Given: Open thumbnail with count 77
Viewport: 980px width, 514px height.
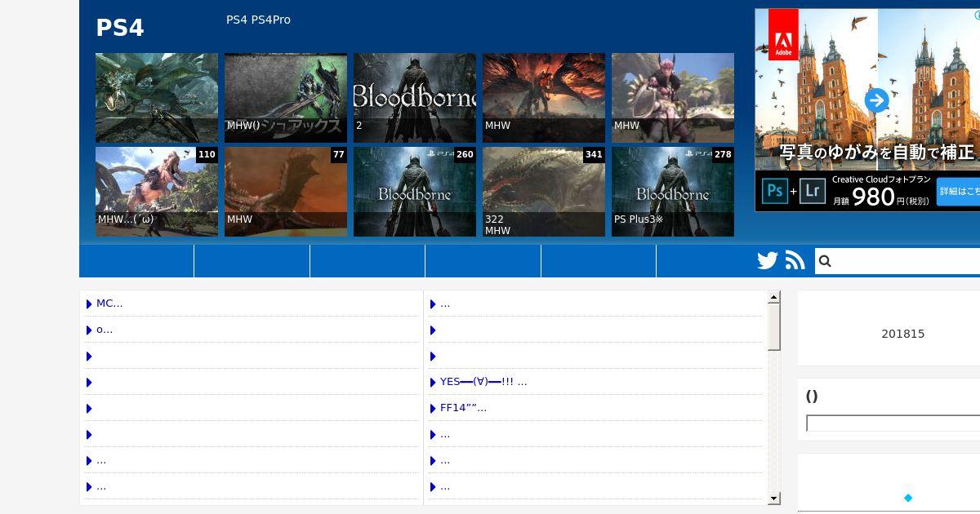Looking at the screenshot, I should pos(286,192).
